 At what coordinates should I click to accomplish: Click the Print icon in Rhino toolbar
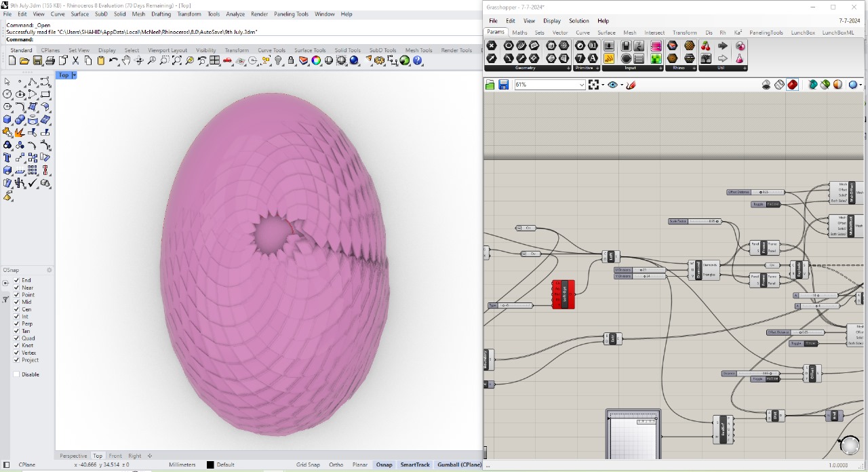point(50,61)
